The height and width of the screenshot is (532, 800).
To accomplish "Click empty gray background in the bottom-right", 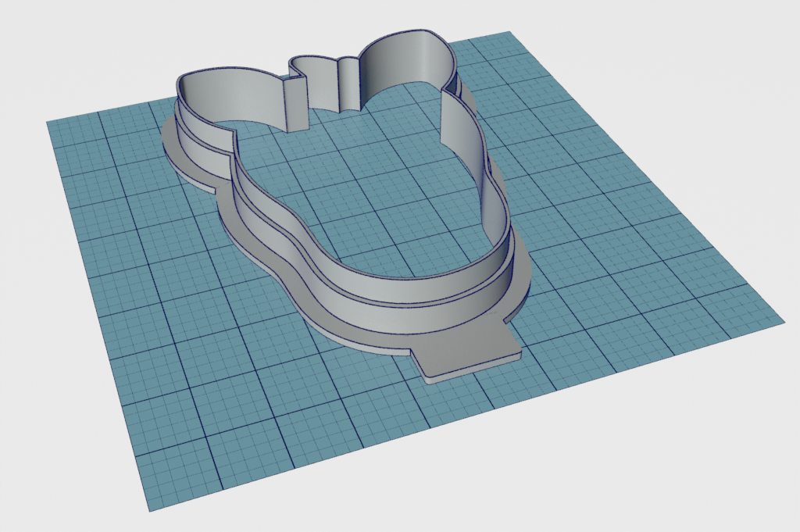I will 703,469.
